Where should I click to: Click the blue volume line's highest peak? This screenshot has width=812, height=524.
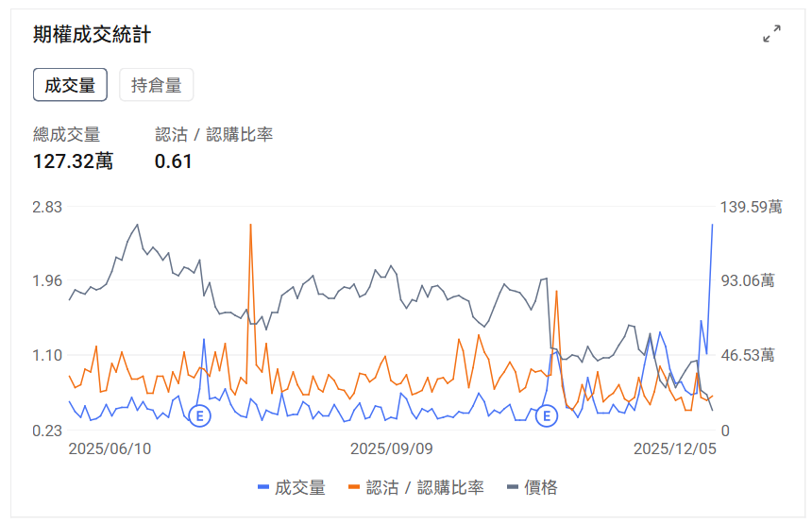tap(712, 225)
